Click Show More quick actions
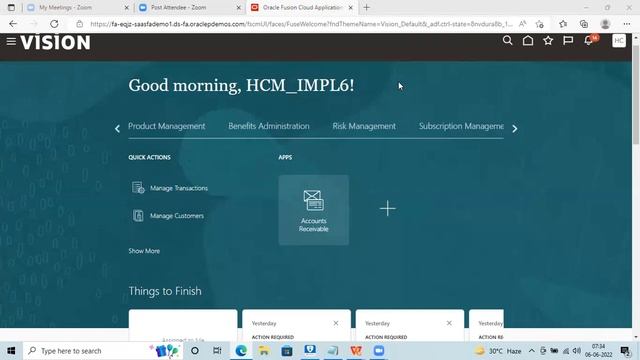 tap(144, 251)
